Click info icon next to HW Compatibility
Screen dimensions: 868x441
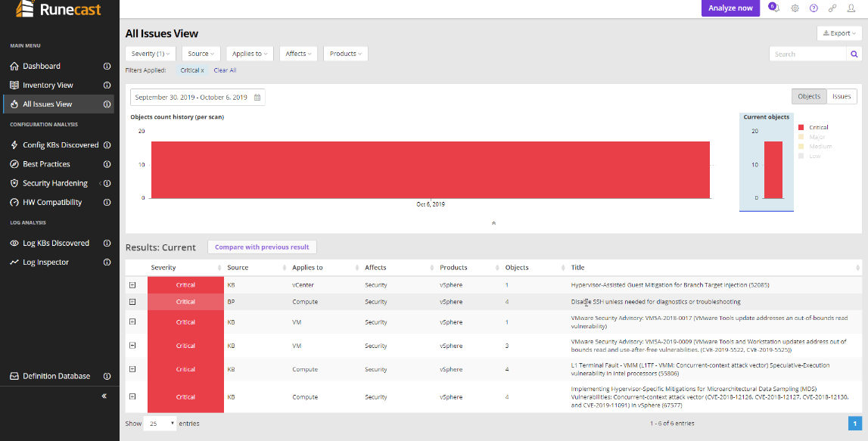pyautogui.click(x=107, y=203)
